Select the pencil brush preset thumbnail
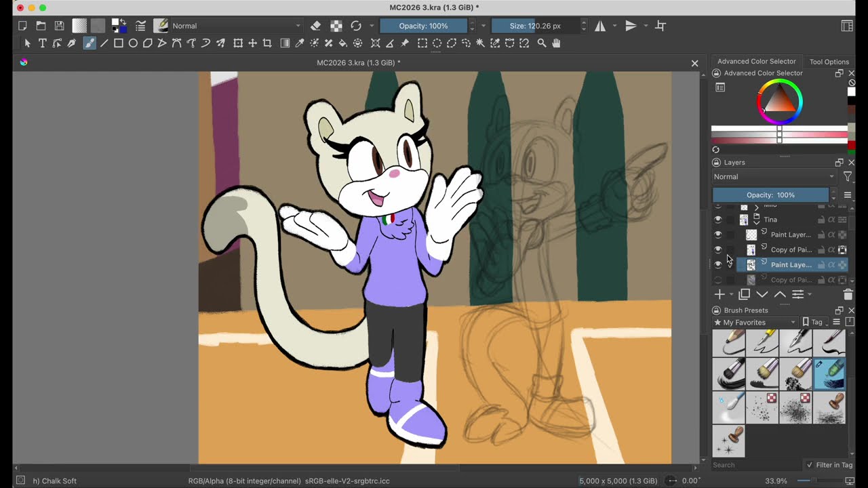This screenshot has width=868, height=488. tap(729, 342)
